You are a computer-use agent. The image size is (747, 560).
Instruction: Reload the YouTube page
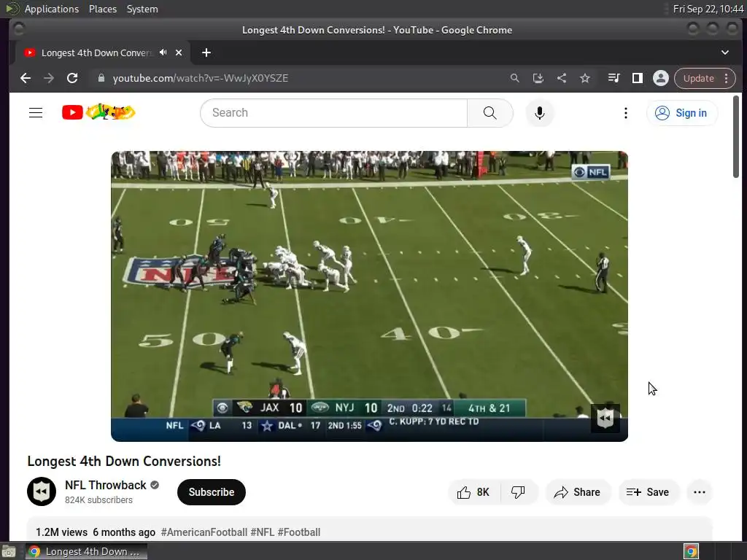[72, 78]
